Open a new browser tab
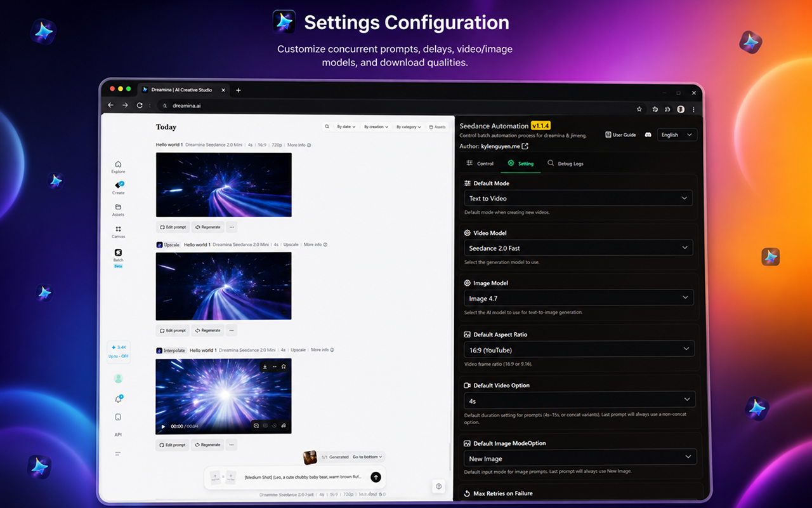812x508 pixels. tap(239, 90)
